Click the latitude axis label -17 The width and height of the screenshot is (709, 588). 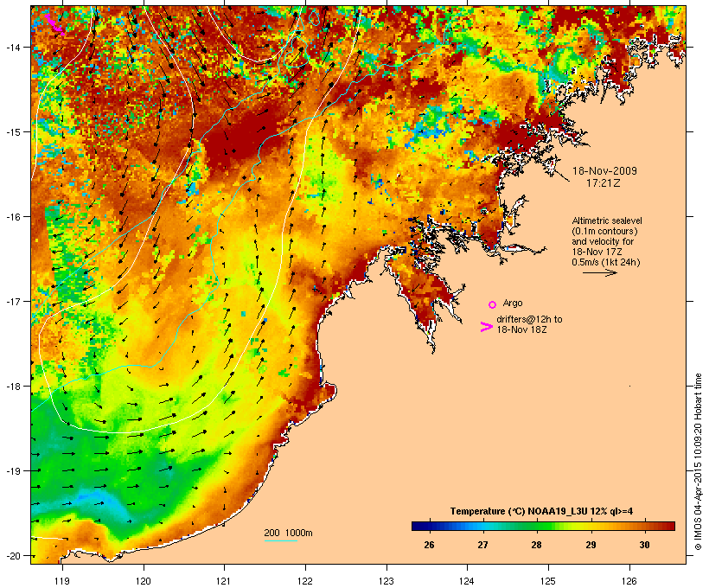coord(14,301)
